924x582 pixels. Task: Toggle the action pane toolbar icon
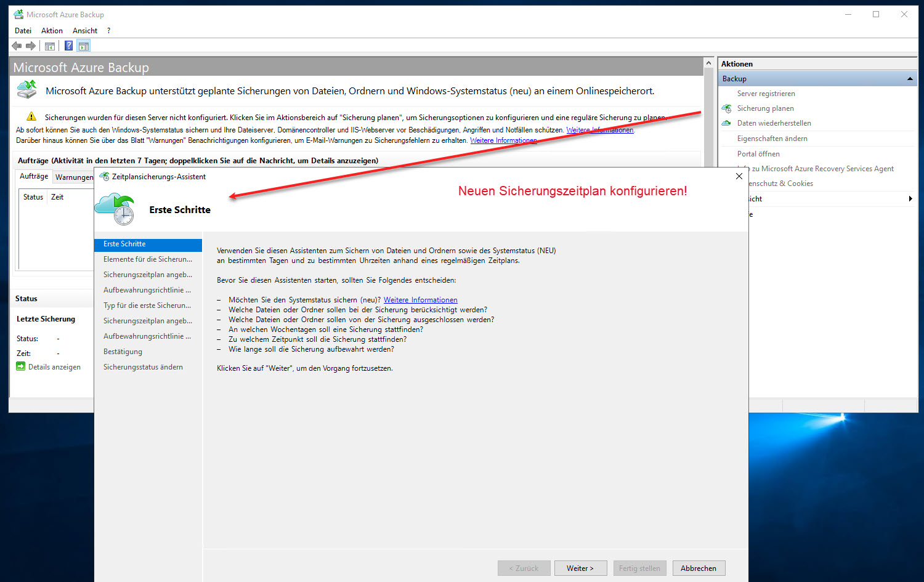tap(83, 45)
